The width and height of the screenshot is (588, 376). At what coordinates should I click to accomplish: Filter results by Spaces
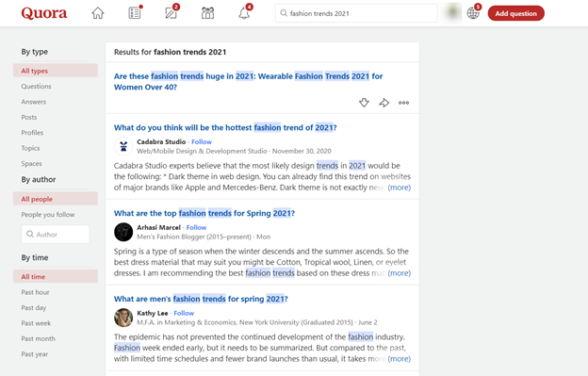point(31,163)
